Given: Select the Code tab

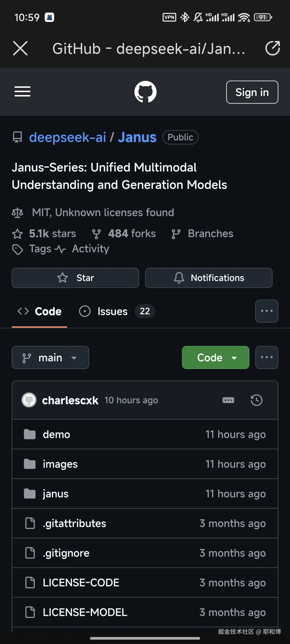Looking at the screenshot, I should pyautogui.click(x=40, y=311).
